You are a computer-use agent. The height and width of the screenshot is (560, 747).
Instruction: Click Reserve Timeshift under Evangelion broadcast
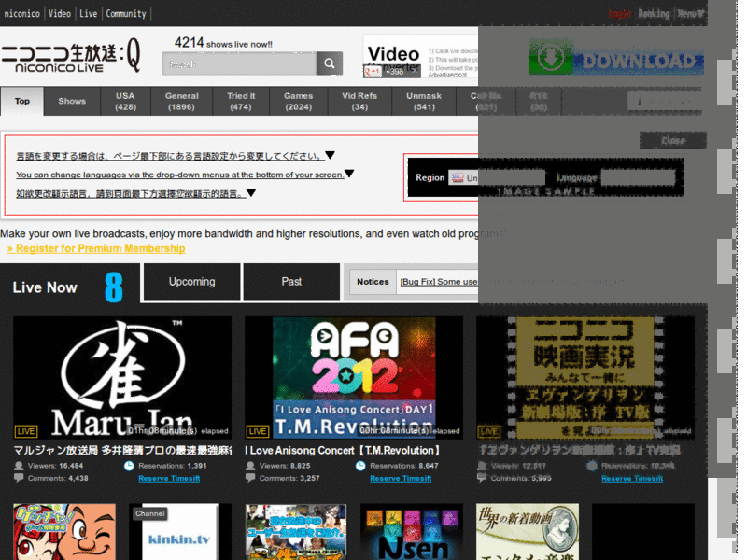click(632, 478)
